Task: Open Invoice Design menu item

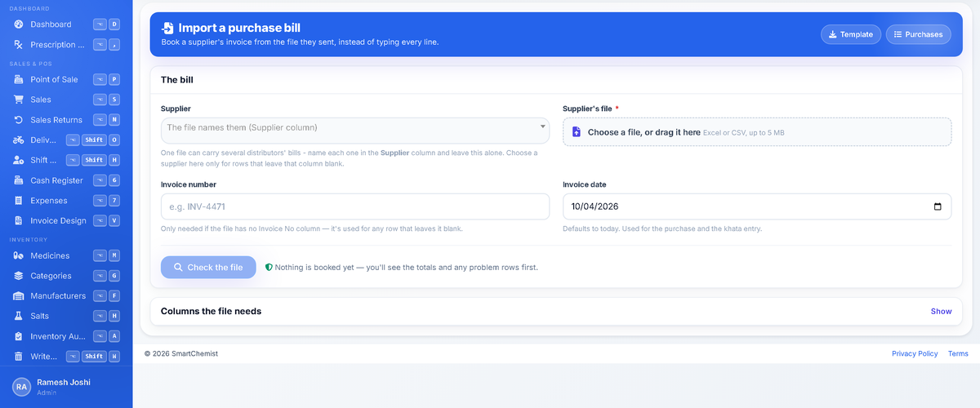Action: pyautogui.click(x=66, y=220)
